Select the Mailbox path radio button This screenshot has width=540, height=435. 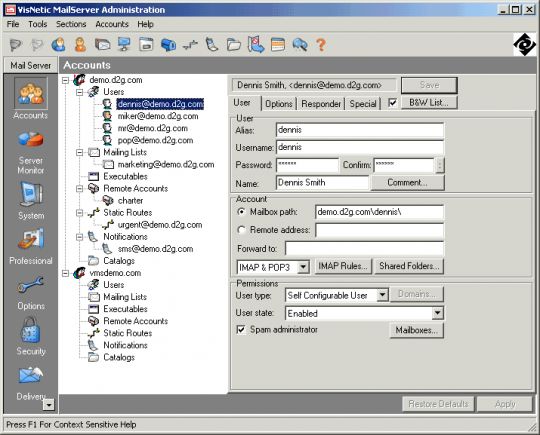241,212
